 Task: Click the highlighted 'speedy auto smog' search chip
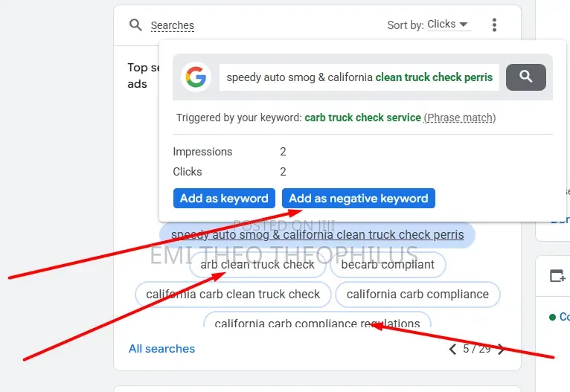317,235
